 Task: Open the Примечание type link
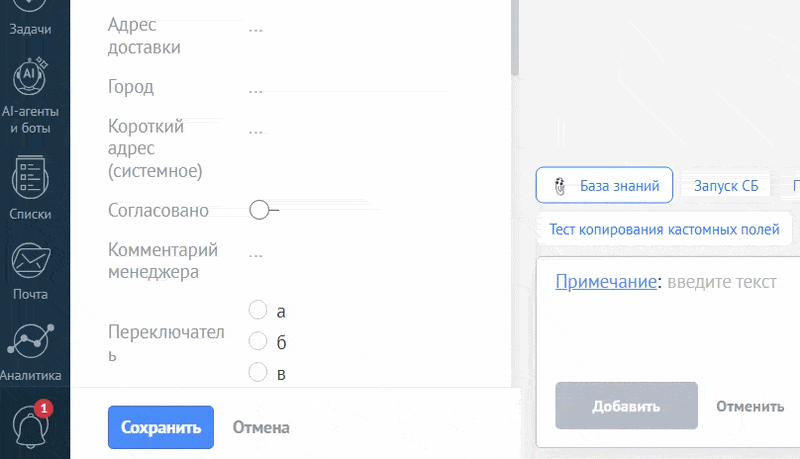606,282
